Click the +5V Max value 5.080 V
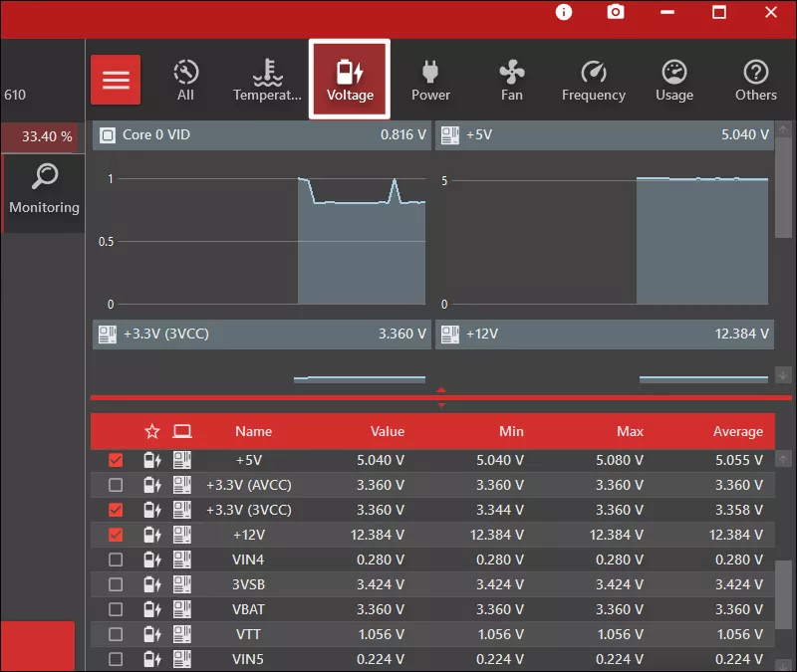This screenshot has width=797, height=672. pyautogui.click(x=620, y=460)
